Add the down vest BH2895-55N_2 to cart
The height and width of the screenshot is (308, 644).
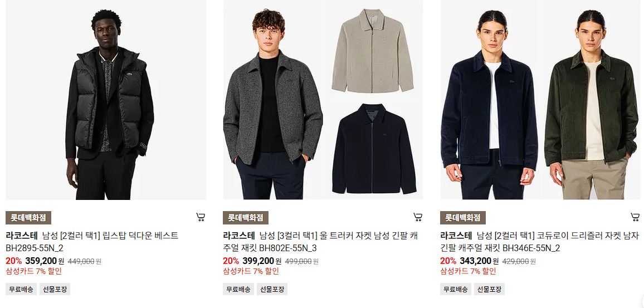[x=201, y=217]
